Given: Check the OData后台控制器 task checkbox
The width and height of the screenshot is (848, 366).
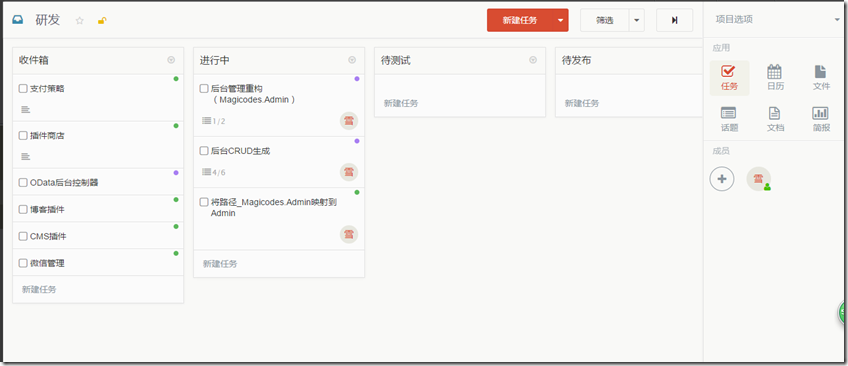Looking at the screenshot, I should (23, 183).
